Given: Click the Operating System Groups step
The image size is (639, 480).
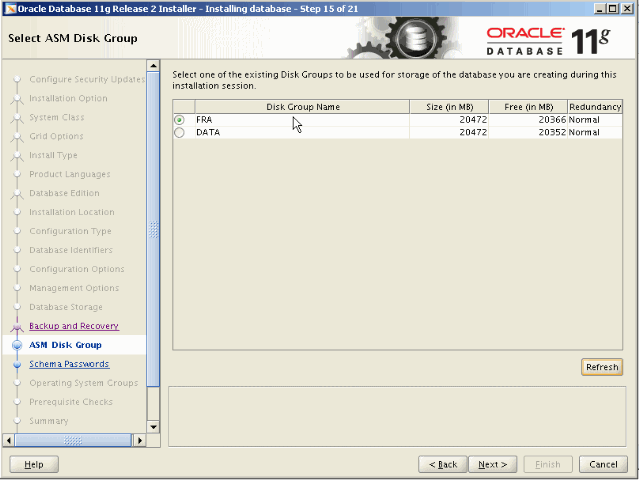Looking at the screenshot, I should 84,383.
